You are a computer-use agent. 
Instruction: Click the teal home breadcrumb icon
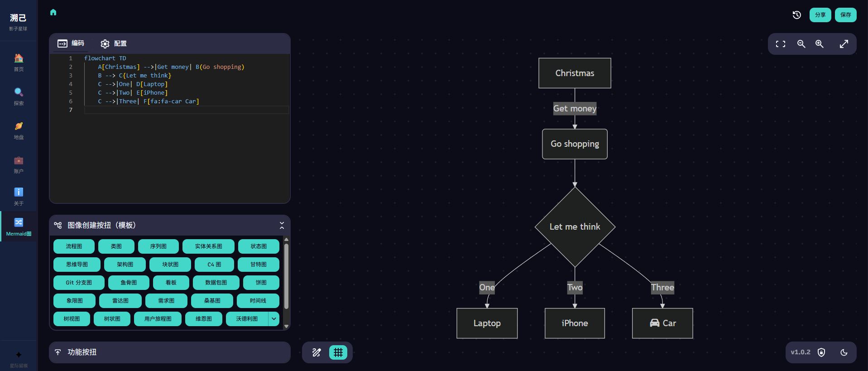coord(53,12)
